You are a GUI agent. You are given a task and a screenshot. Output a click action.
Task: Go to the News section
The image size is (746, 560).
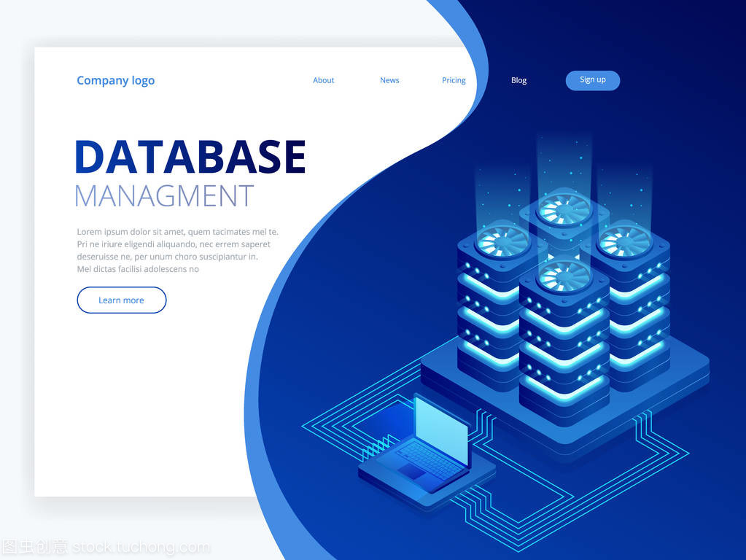(x=389, y=80)
